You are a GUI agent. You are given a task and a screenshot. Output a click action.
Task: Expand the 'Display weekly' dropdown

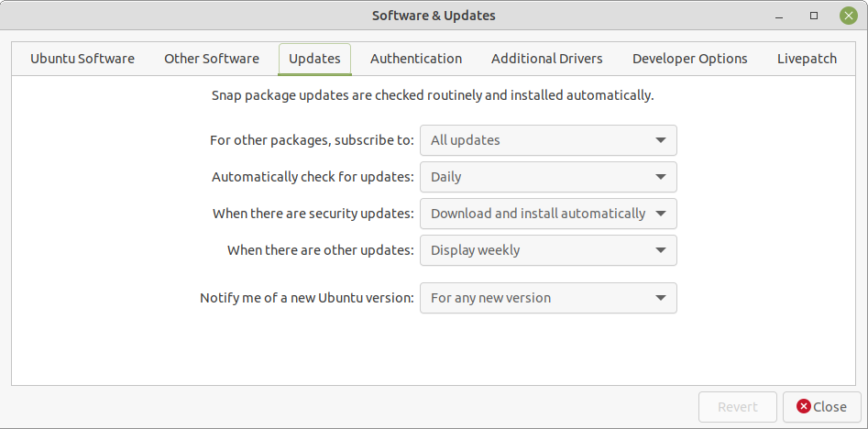548,250
